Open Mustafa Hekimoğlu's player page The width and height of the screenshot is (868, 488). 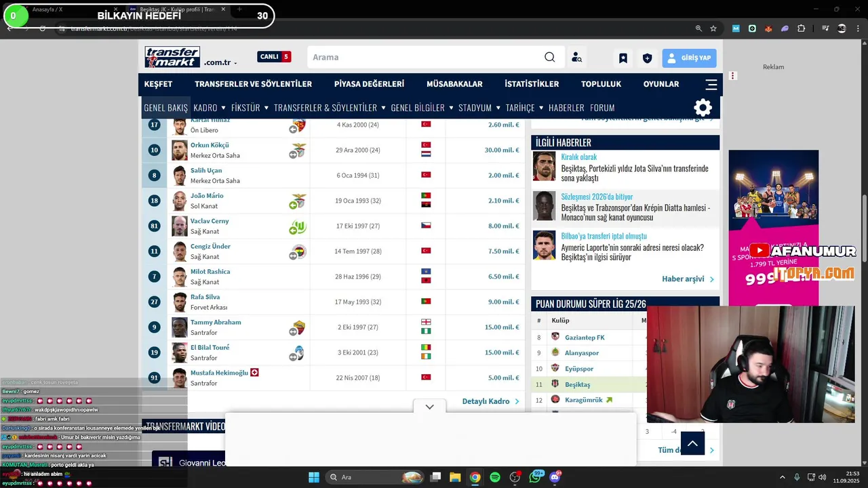(219, 373)
